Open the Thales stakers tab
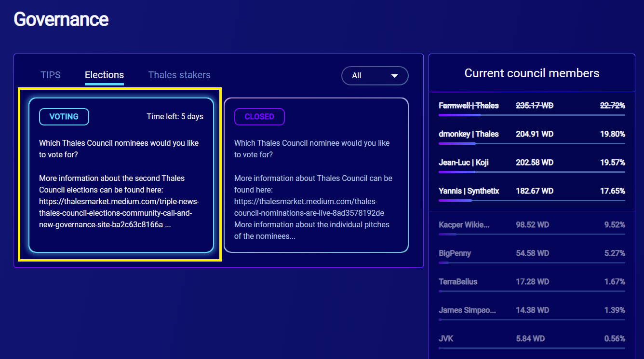The image size is (644, 359). 179,75
